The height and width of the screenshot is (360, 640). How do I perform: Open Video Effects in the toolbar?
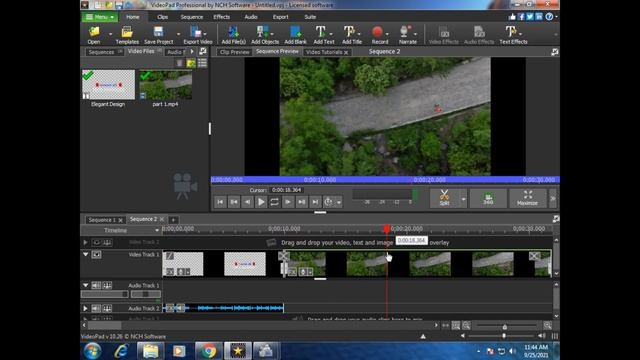444,35
